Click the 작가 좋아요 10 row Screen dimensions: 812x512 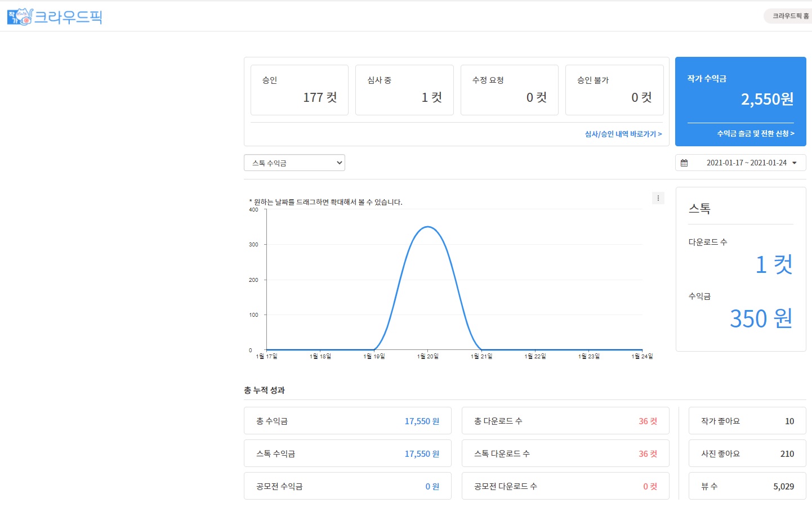coord(747,421)
